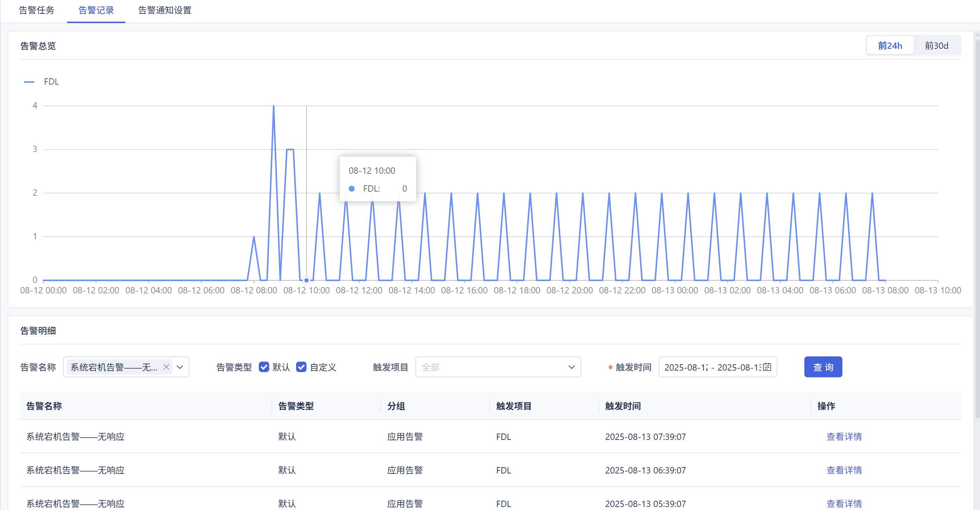Click the 2025-08-13 06:39:07 cell
The image size is (980, 510).
[645, 470]
